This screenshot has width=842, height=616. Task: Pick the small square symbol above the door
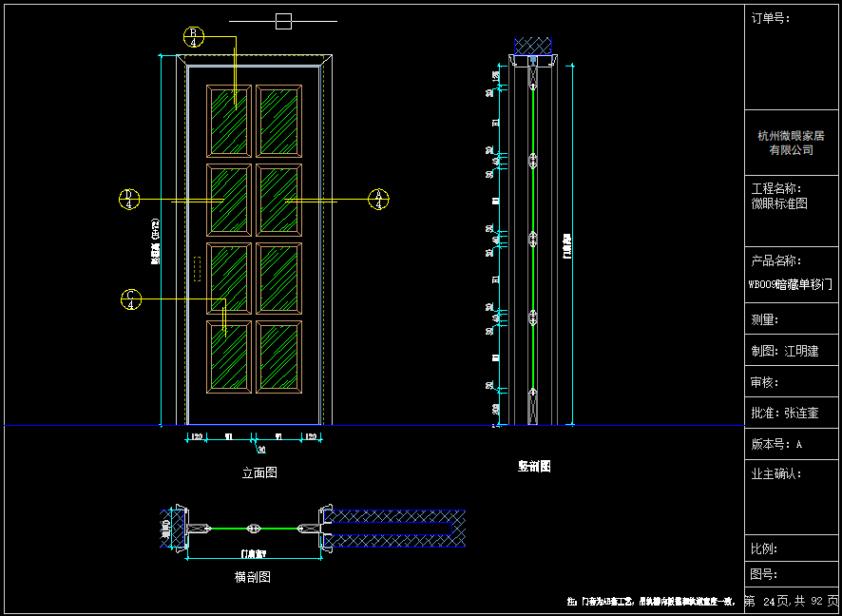283,21
